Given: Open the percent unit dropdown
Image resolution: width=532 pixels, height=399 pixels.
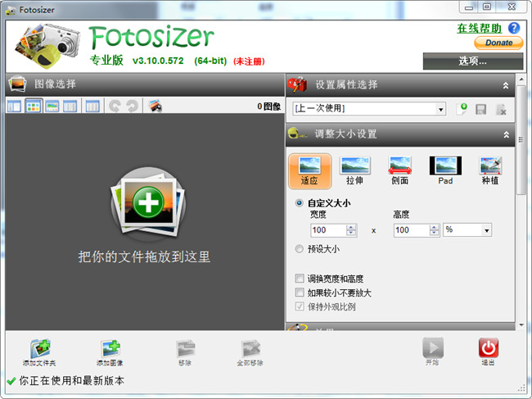Looking at the screenshot, I should point(467,230).
